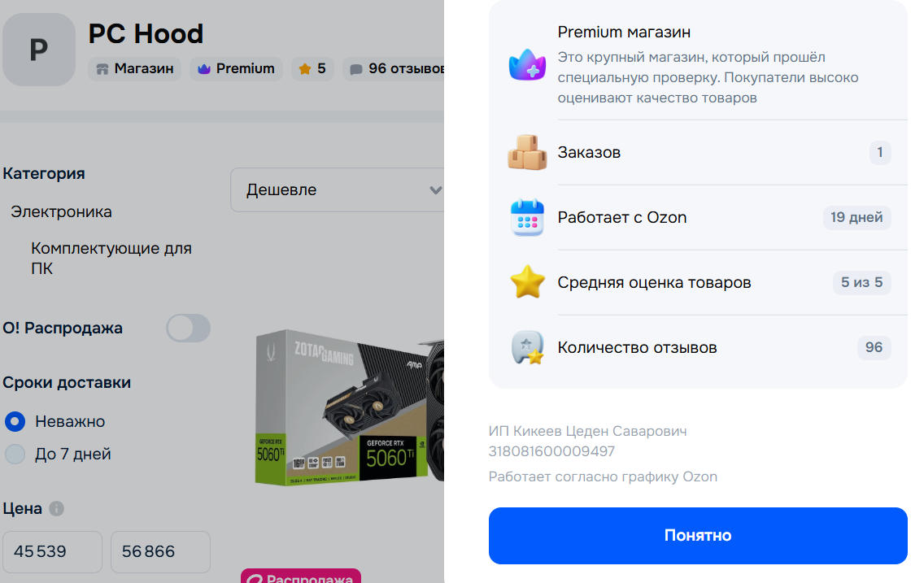The width and height of the screenshot is (924, 583).
Task: Click the PC Hood store avatar
Action: pos(39,50)
